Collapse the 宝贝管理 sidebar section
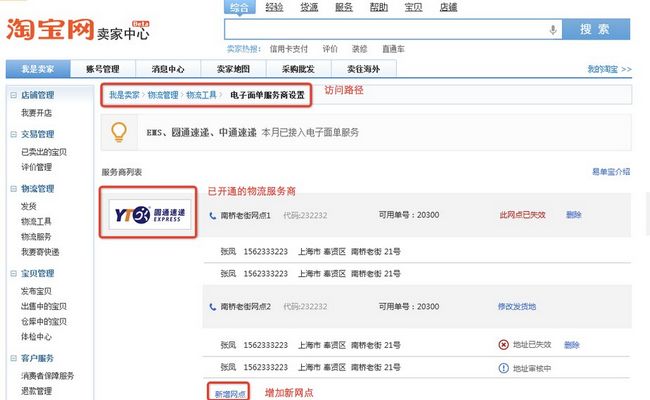650x400 pixels. [x=13, y=273]
